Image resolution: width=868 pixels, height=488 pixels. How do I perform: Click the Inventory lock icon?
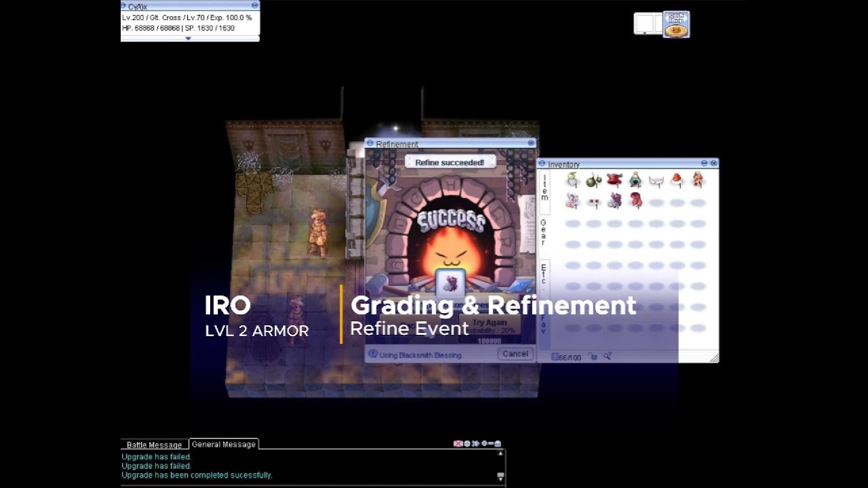[x=593, y=357]
